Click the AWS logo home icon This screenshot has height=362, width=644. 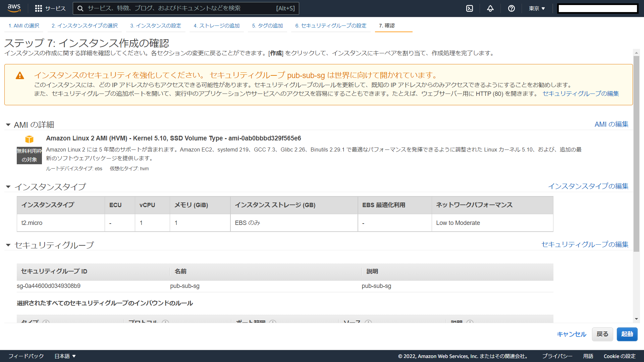14,8
